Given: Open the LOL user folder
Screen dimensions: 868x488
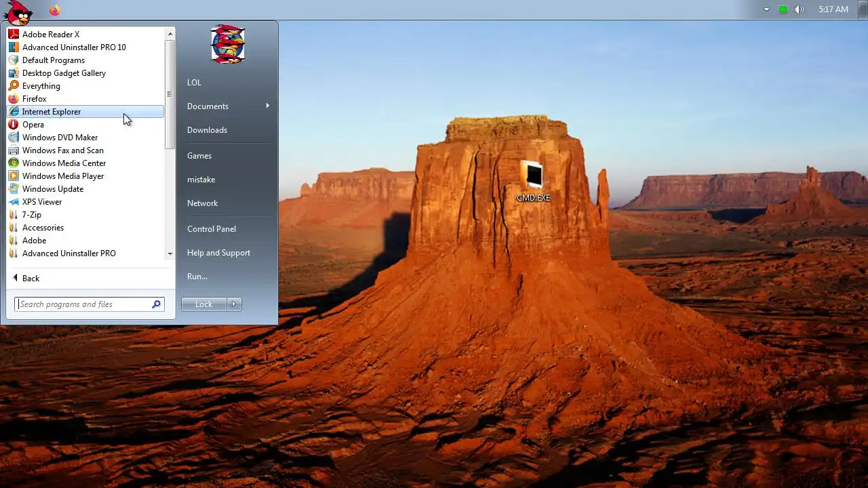Looking at the screenshot, I should tap(195, 82).
